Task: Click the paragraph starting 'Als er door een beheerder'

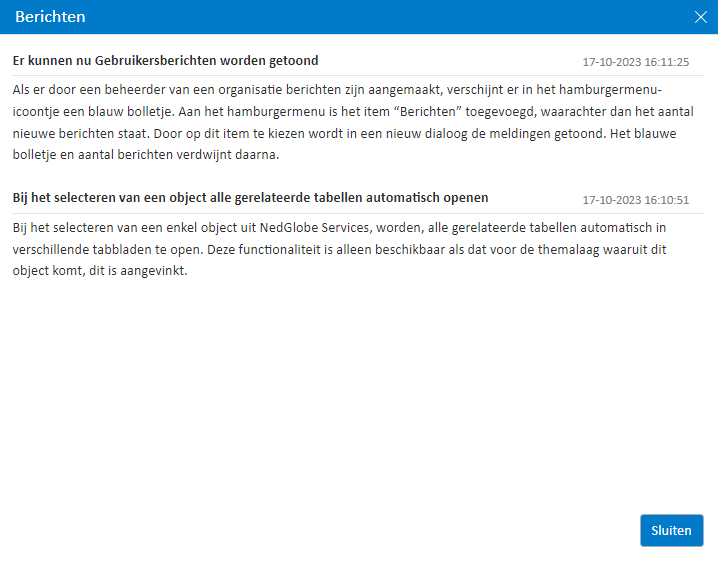Action: coord(353,122)
